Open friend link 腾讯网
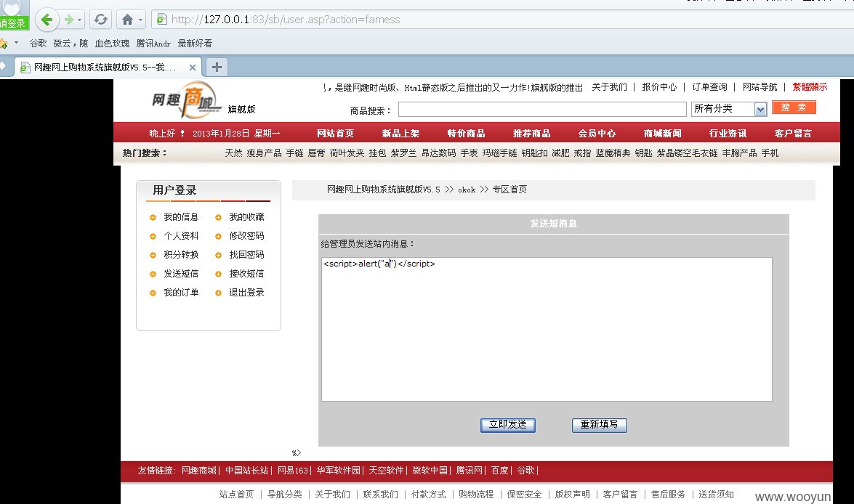Viewport: 854px width, 504px height. [x=469, y=471]
